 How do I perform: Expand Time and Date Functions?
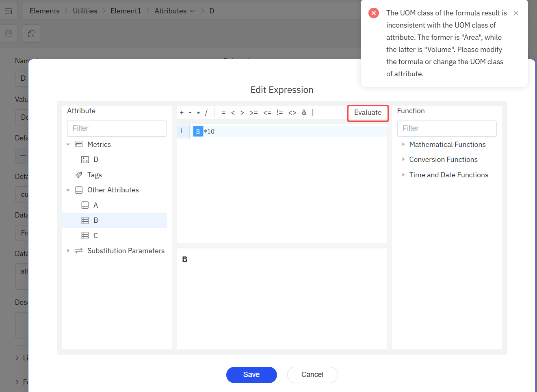click(403, 175)
